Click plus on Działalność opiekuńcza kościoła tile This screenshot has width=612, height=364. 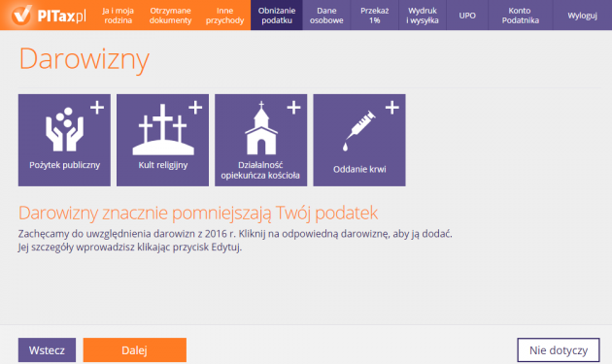click(294, 108)
